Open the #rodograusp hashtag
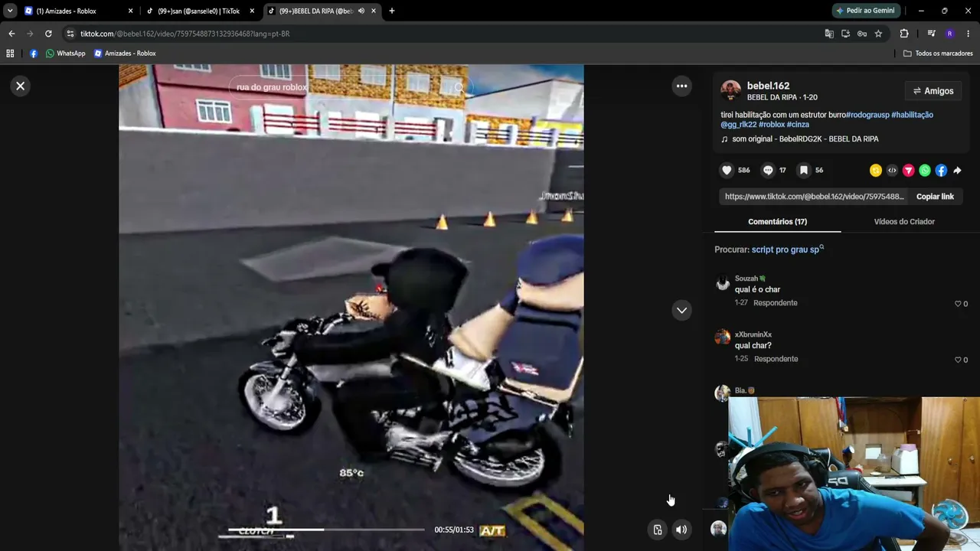 point(867,115)
